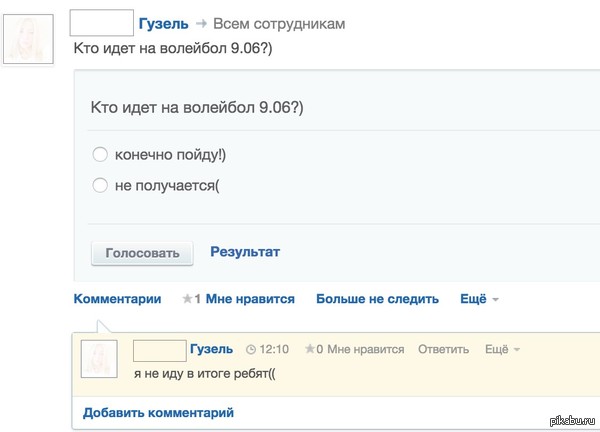Image resolution: width=600 pixels, height=432 pixels.
Task: Switch to the Комментарии tab
Action: (x=117, y=298)
